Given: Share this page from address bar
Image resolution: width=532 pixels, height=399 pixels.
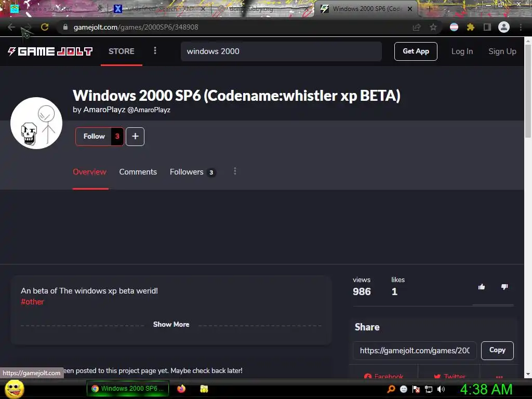Looking at the screenshot, I should (x=417, y=27).
